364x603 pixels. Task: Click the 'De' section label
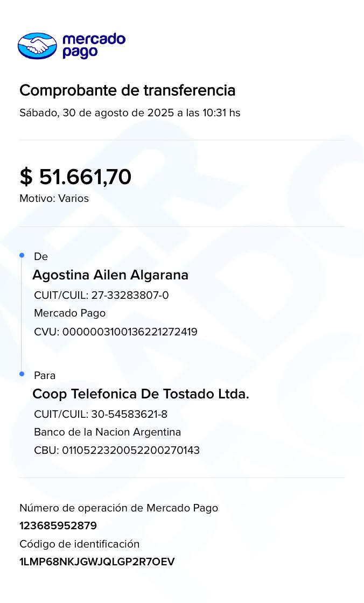pyautogui.click(x=41, y=257)
